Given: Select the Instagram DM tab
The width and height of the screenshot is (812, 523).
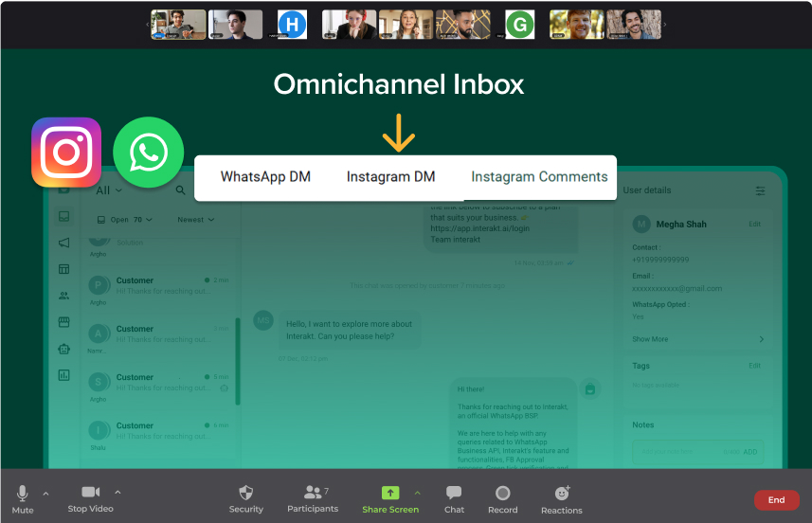Looking at the screenshot, I should (x=390, y=176).
